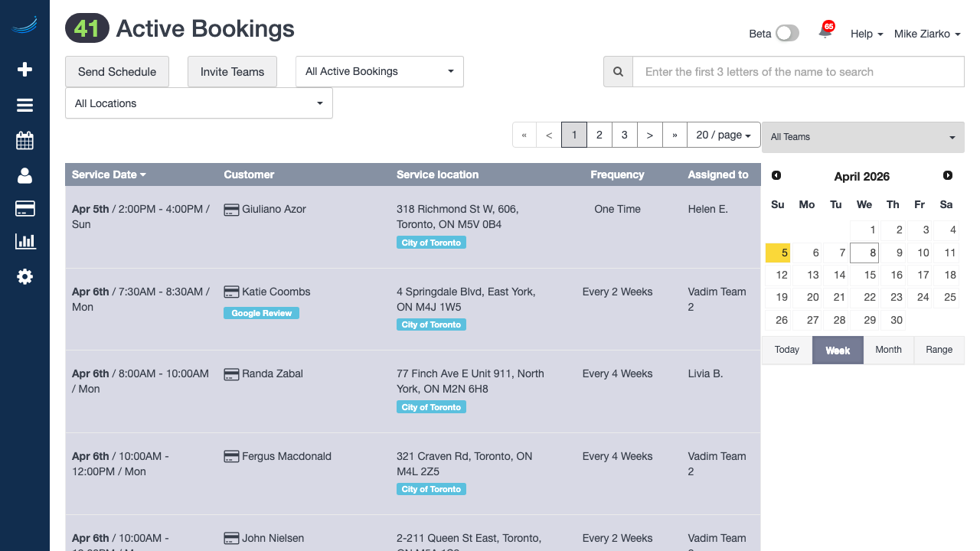Expand the All Teams filter dropdown

863,137
